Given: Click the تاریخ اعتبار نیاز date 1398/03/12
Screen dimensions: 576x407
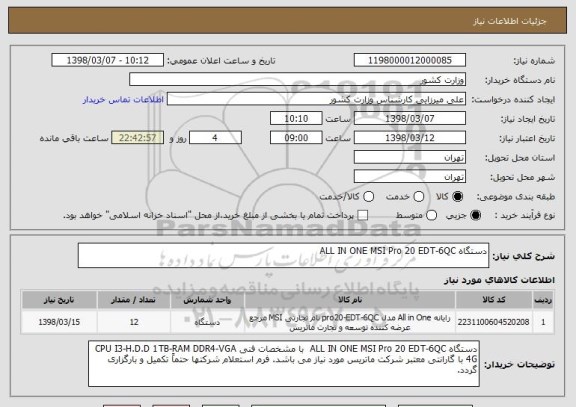Looking at the screenshot, I should 410,138.
